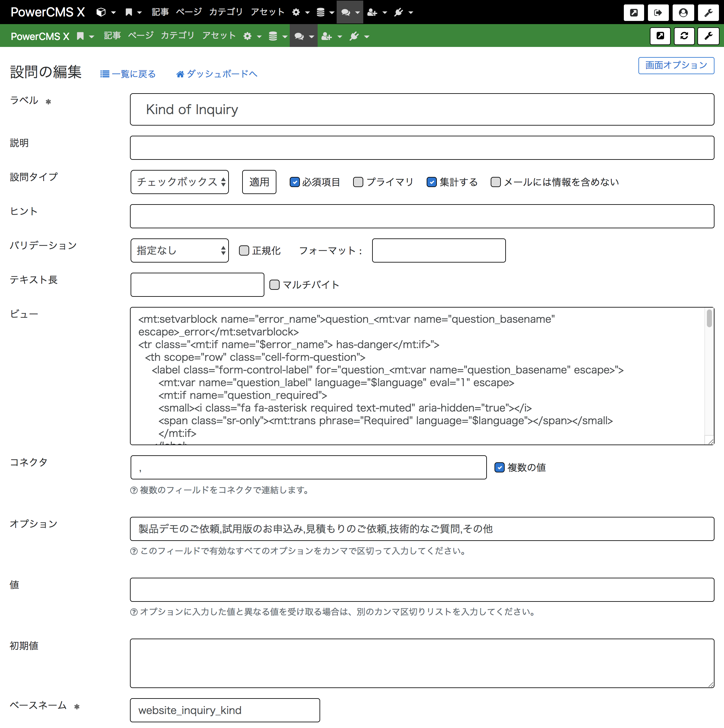
Task: Click the empty ヒント field
Action: 422,216
